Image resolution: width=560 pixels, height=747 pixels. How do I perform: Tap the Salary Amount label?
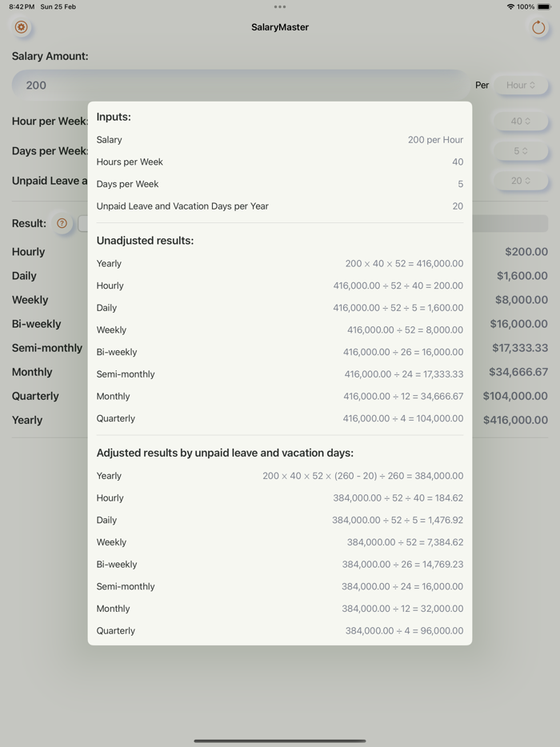(50, 56)
